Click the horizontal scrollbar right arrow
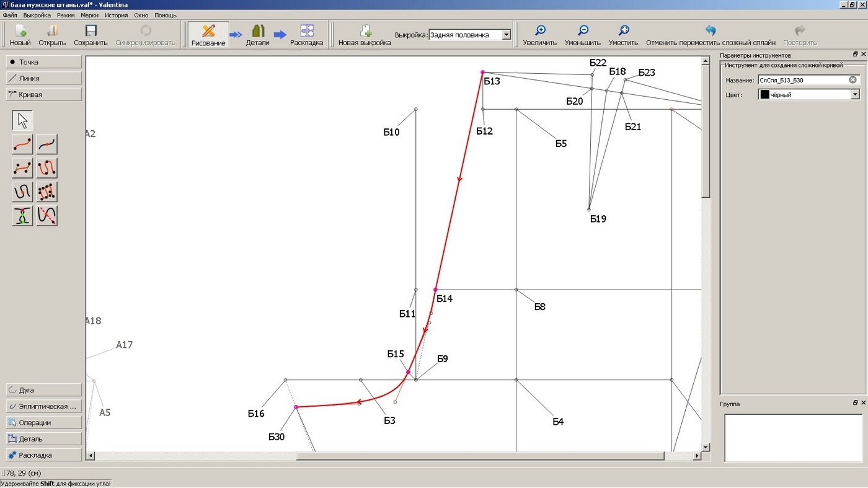Viewport: 868px width, 488px height. (697, 456)
